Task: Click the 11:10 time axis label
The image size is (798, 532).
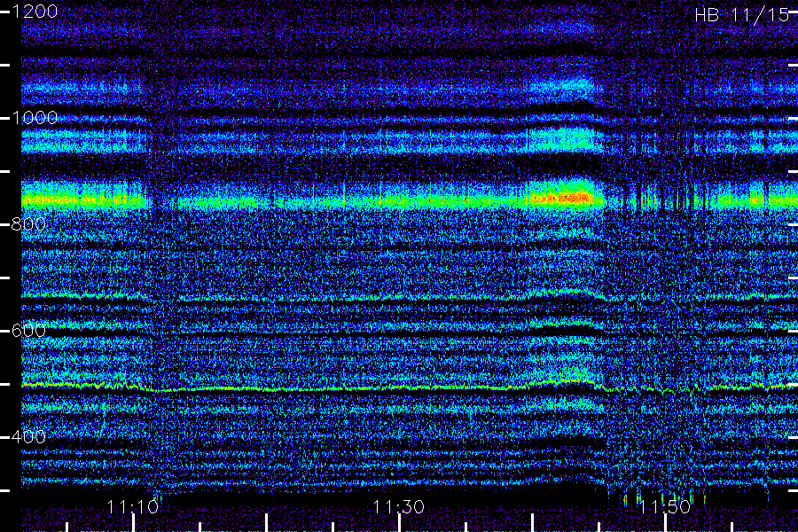Action: pos(133,507)
